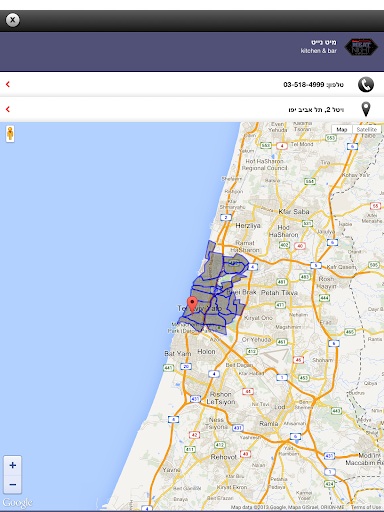Expand the address row chevron

8,109
